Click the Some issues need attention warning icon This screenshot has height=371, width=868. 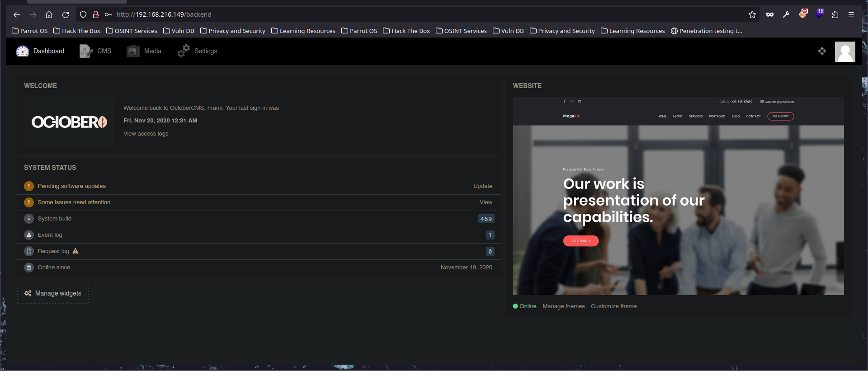click(29, 202)
